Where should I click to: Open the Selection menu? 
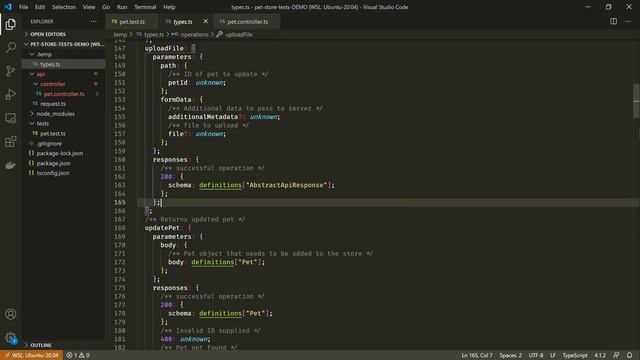pos(64,7)
